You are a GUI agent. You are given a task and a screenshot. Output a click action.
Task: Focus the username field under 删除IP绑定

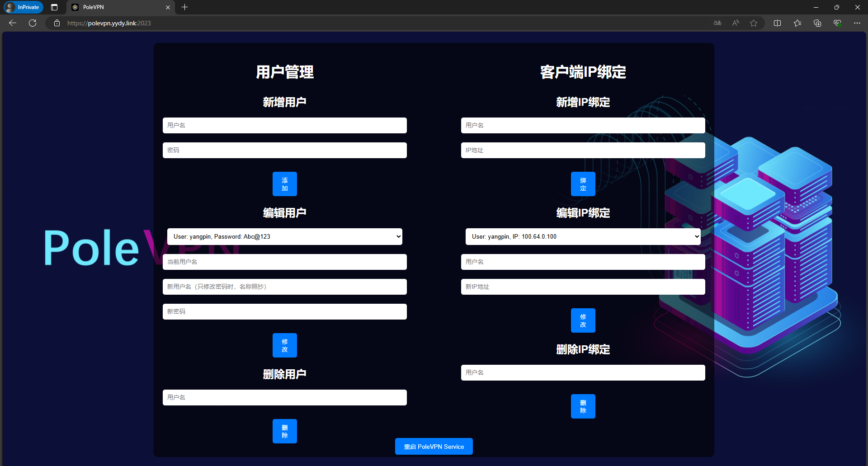pos(583,372)
